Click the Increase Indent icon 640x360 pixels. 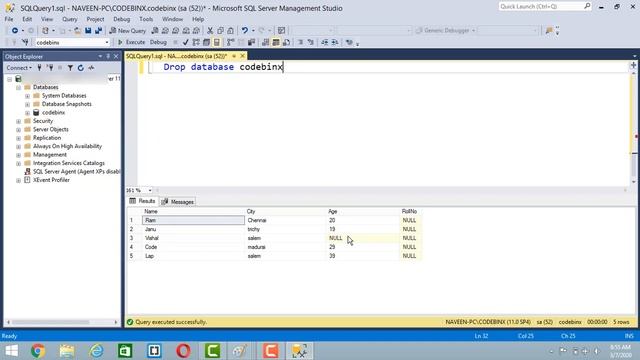335,42
